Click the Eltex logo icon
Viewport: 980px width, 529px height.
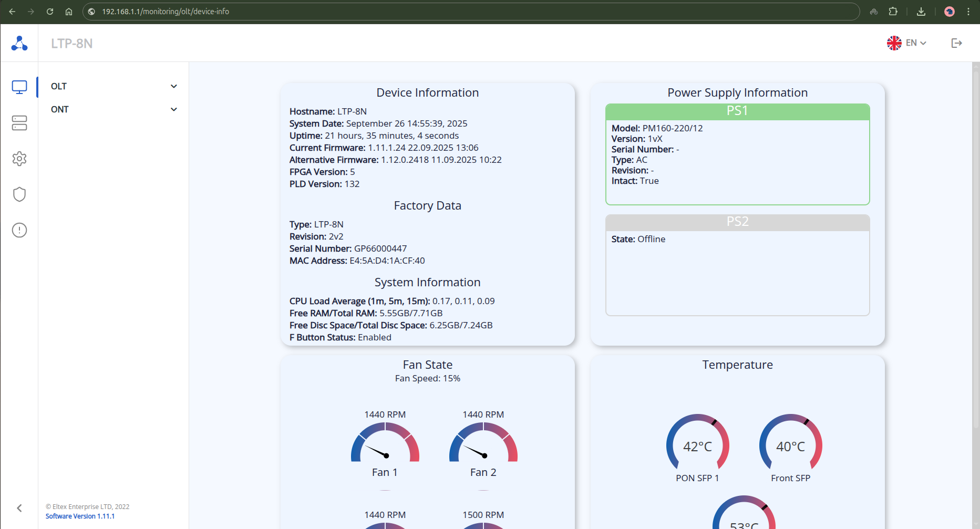click(19, 43)
